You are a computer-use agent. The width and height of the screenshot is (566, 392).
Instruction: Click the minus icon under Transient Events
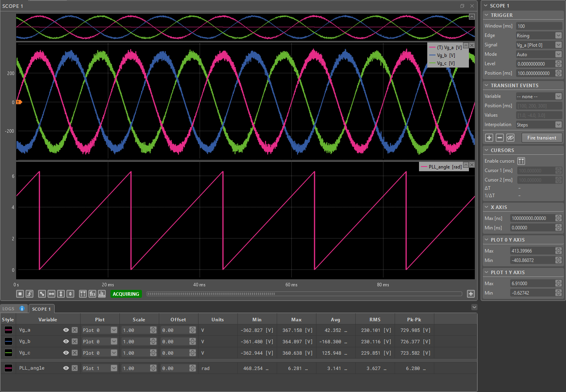tap(500, 137)
